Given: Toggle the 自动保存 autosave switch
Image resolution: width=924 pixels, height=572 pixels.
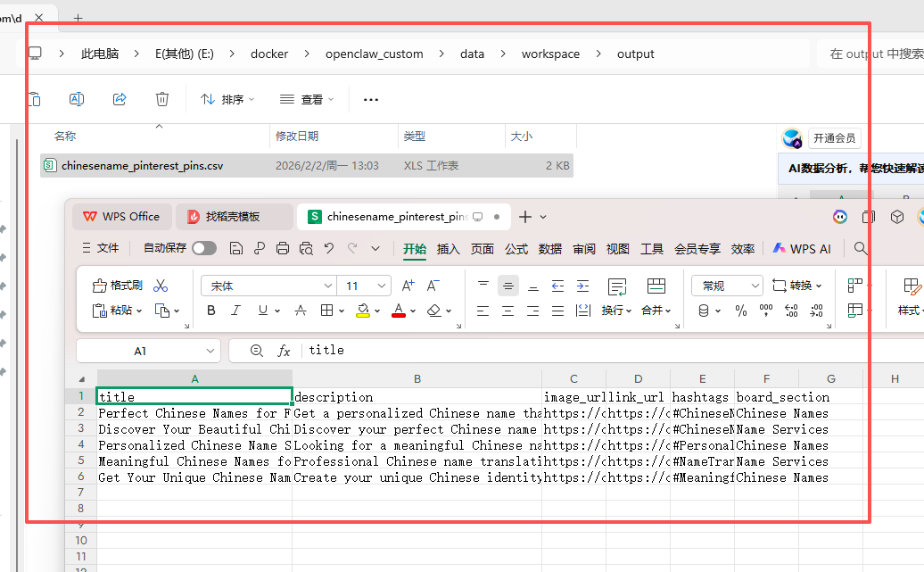Looking at the screenshot, I should (x=203, y=249).
